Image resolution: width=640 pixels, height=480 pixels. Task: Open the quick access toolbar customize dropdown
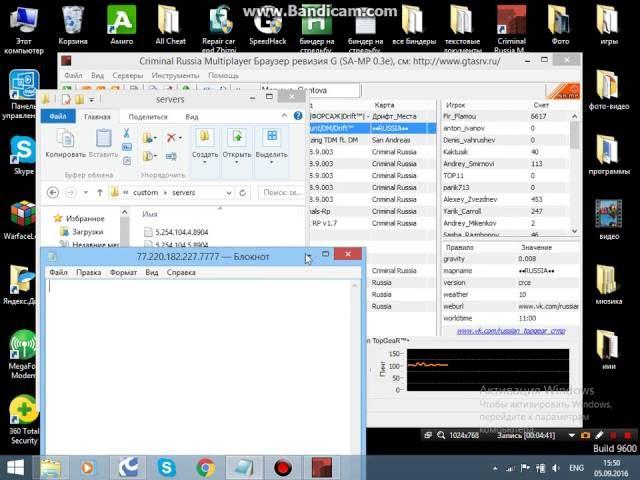coord(92,99)
